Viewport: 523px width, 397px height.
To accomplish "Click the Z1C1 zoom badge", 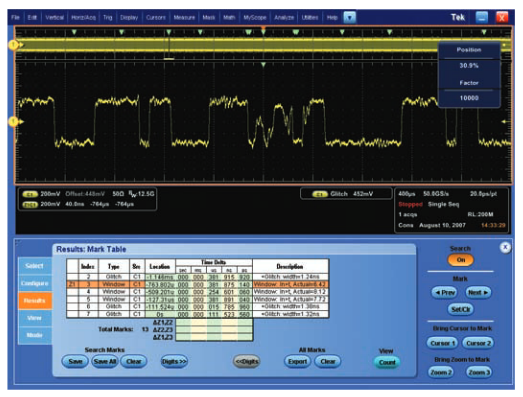I will point(30,204).
